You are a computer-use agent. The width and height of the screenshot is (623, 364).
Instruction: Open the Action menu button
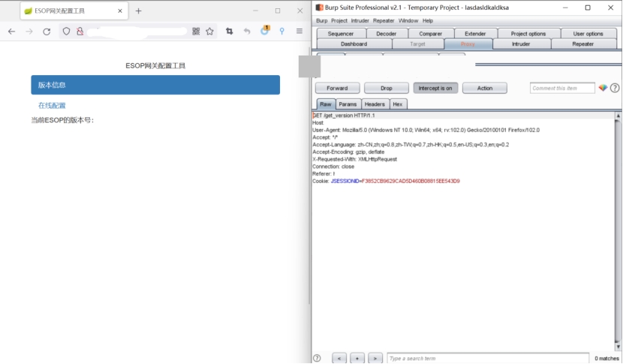click(485, 89)
